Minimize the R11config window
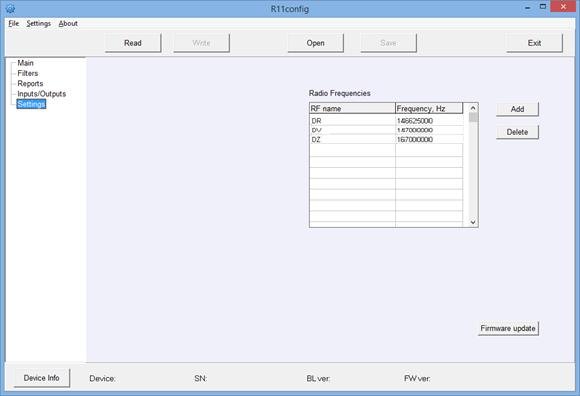Image resolution: width=580 pixels, height=396 pixels. [527, 7]
